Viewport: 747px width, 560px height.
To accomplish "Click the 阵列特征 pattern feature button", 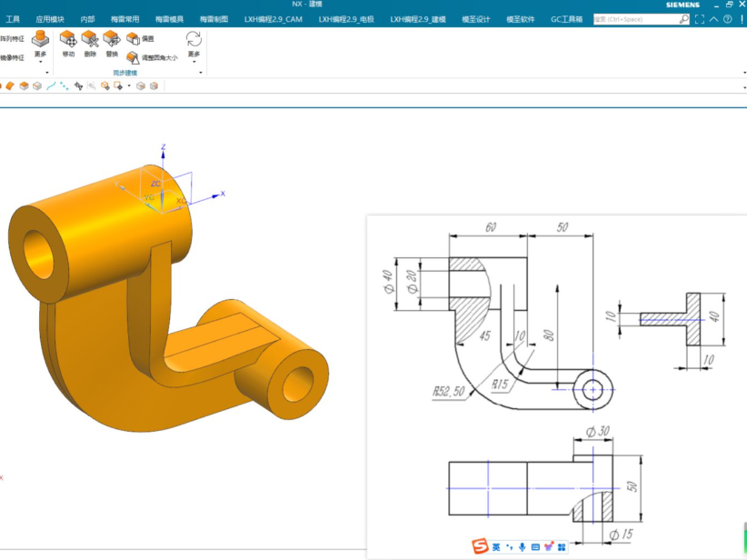I will point(13,38).
